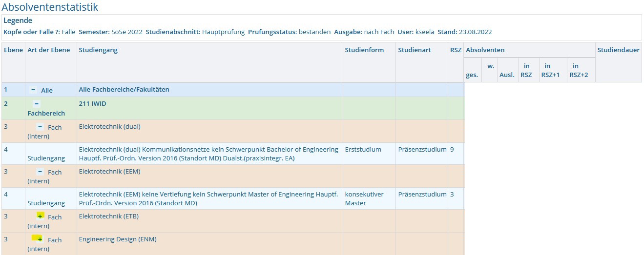644x255 pixels.
Task: Expand the Elektrotechnik (ETB) subject row
Action: point(40,216)
